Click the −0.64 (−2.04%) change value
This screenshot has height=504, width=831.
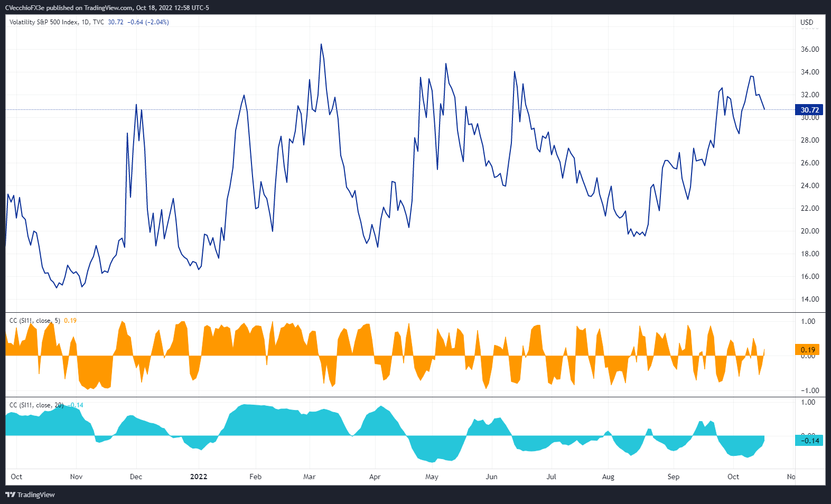coord(148,22)
